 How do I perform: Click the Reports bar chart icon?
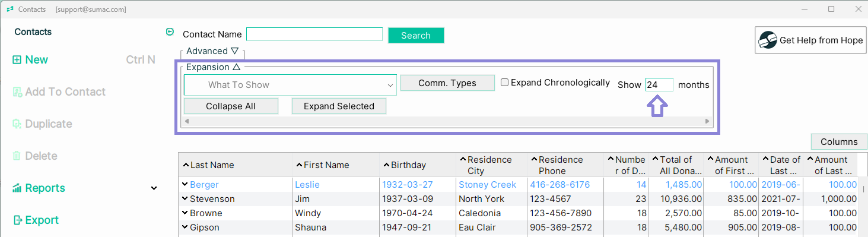point(17,188)
